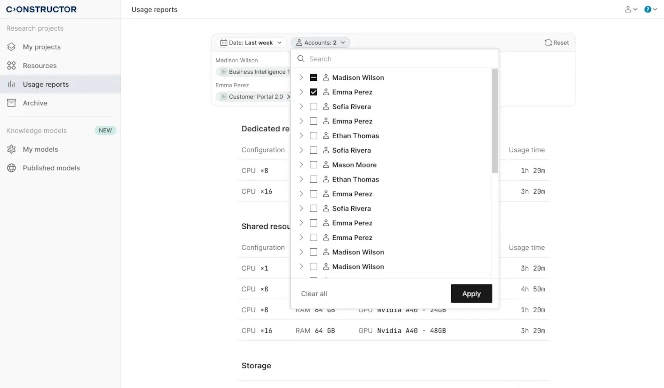Uncheck the checked Emma Perez checkbox
Screen dimensions: 664x388
[x=313, y=92]
